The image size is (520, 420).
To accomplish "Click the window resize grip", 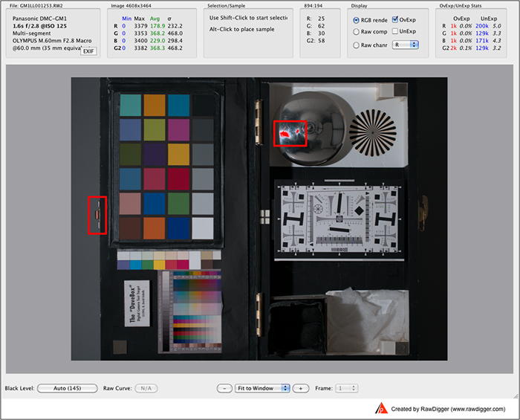I will click(x=516, y=395).
